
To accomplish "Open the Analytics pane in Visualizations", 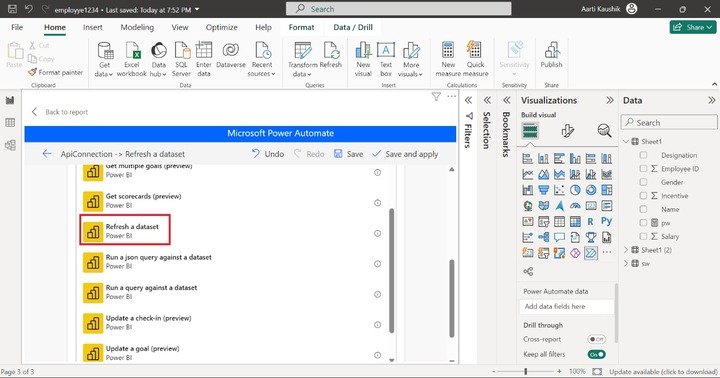I will click(x=604, y=131).
